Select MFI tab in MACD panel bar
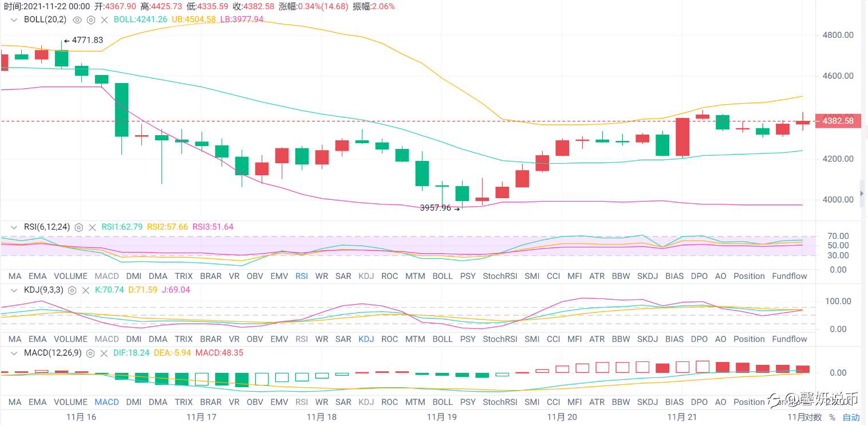 coord(575,402)
